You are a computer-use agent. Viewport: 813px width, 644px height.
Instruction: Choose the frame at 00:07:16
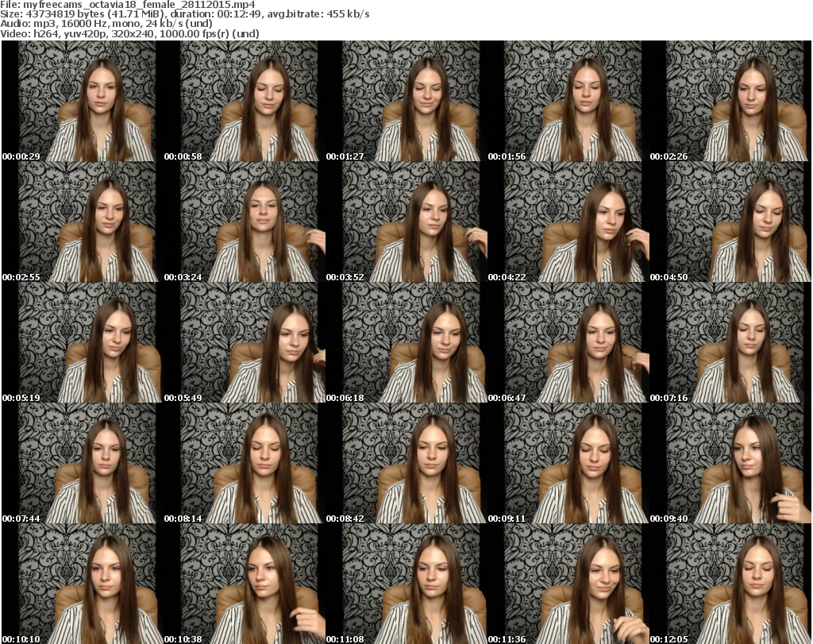[730, 343]
